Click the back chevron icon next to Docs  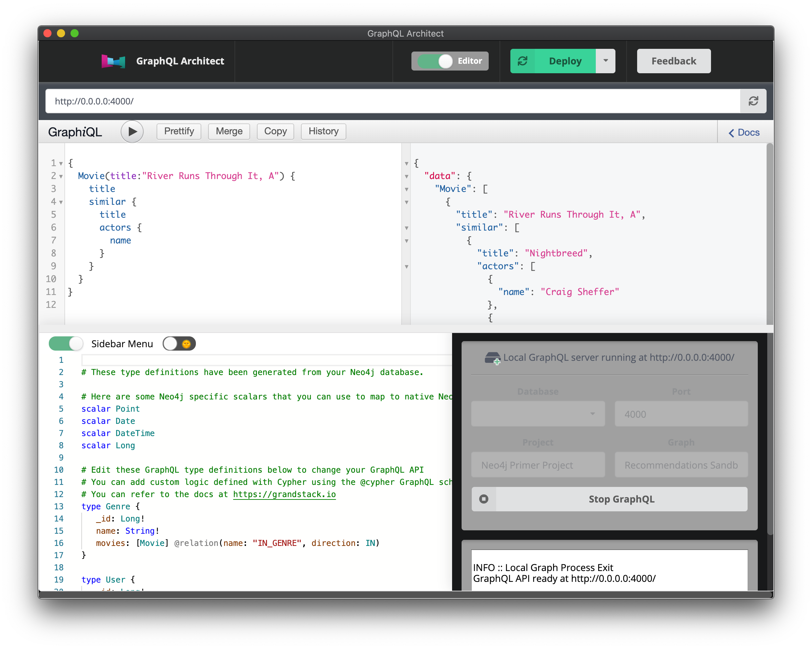click(731, 133)
